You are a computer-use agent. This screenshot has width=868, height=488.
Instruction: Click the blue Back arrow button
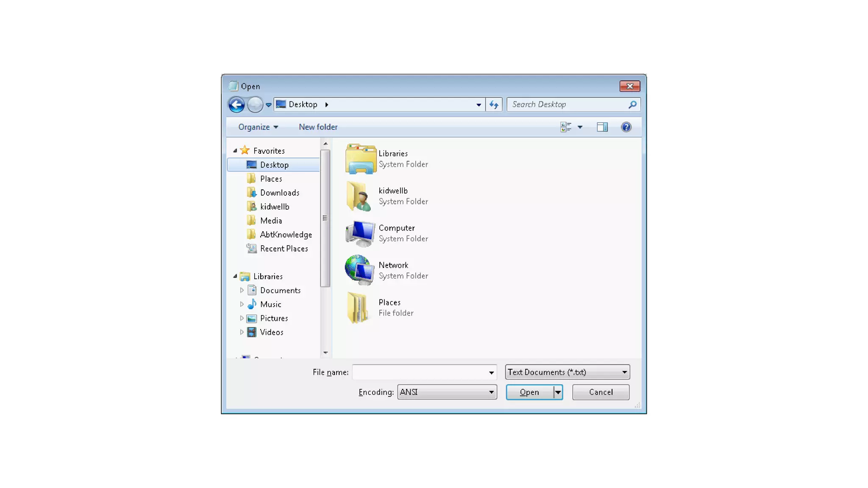coord(236,105)
